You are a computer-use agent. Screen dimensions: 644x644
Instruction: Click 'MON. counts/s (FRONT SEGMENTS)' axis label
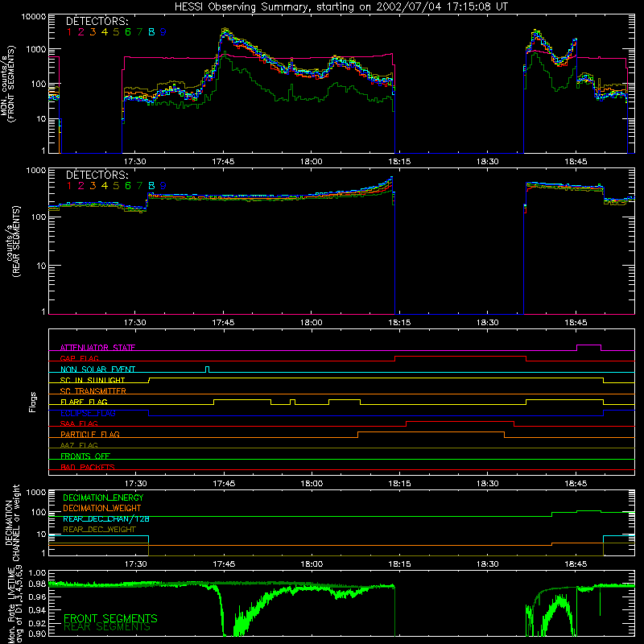pyautogui.click(x=7, y=85)
